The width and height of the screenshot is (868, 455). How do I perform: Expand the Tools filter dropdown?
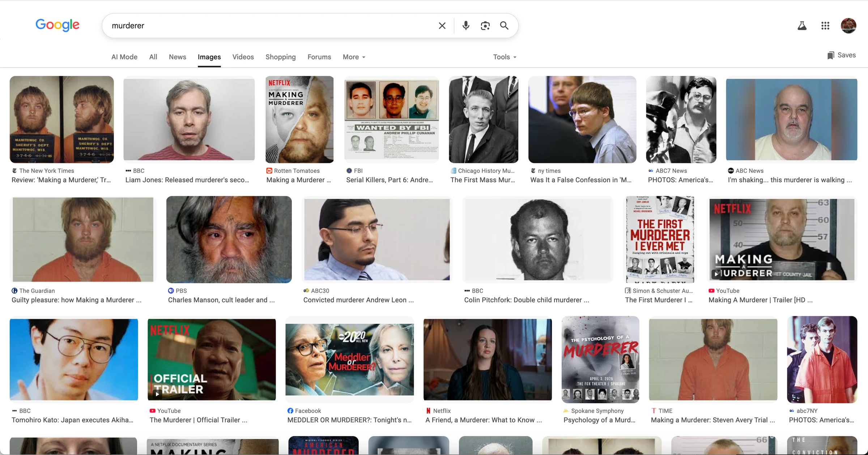[x=505, y=57]
